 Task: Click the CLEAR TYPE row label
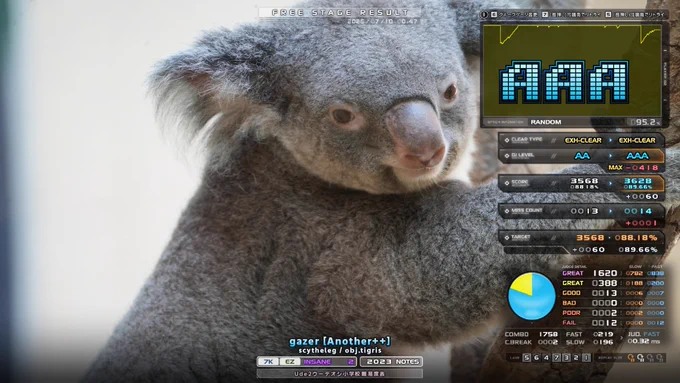(526, 140)
